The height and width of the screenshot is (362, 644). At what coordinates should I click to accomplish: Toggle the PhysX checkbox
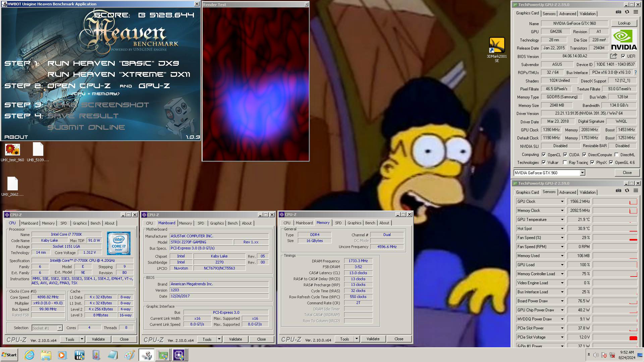point(592,163)
